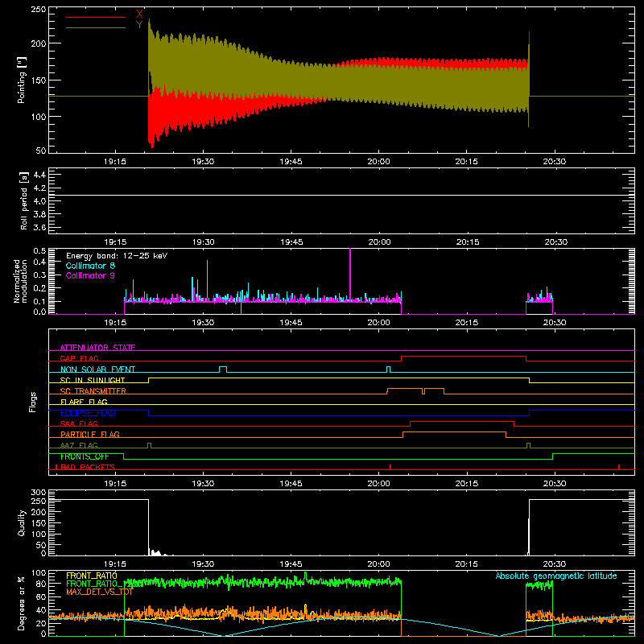The height and width of the screenshot is (644, 644).
Task: Click the 20:30 tick under the Roll period plot
Action: point(555,242)
